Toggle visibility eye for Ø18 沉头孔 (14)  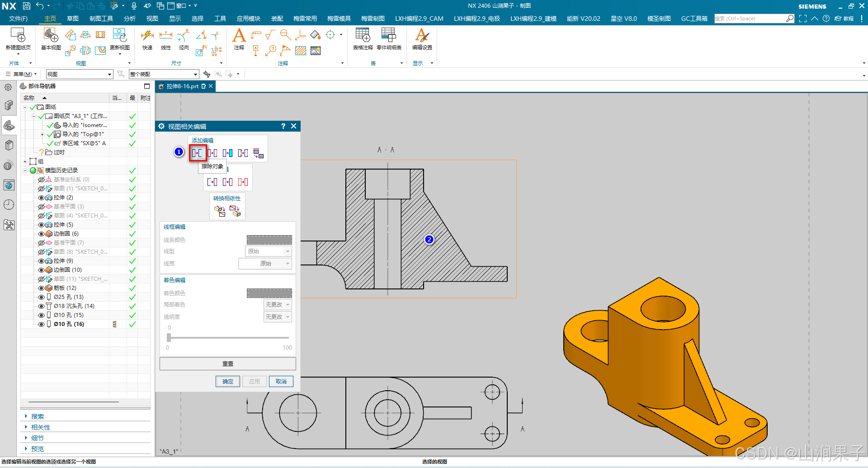[41, 306]
